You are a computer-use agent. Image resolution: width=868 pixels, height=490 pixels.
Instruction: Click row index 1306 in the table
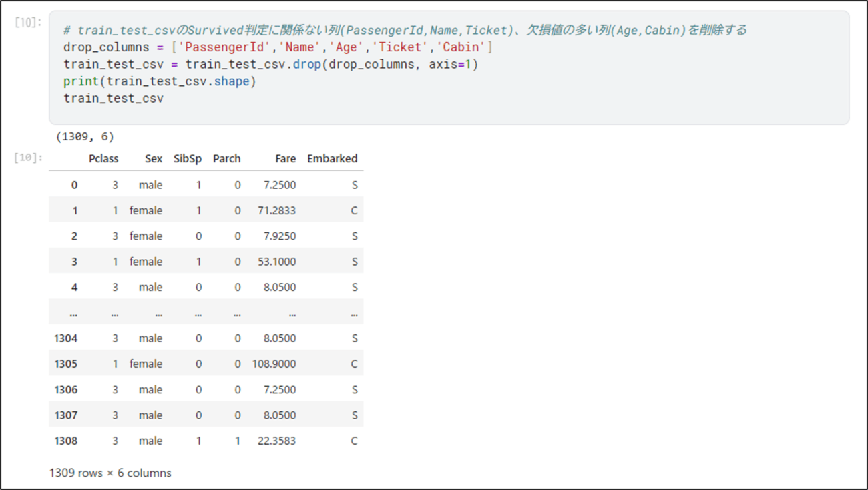click(66, 389)
